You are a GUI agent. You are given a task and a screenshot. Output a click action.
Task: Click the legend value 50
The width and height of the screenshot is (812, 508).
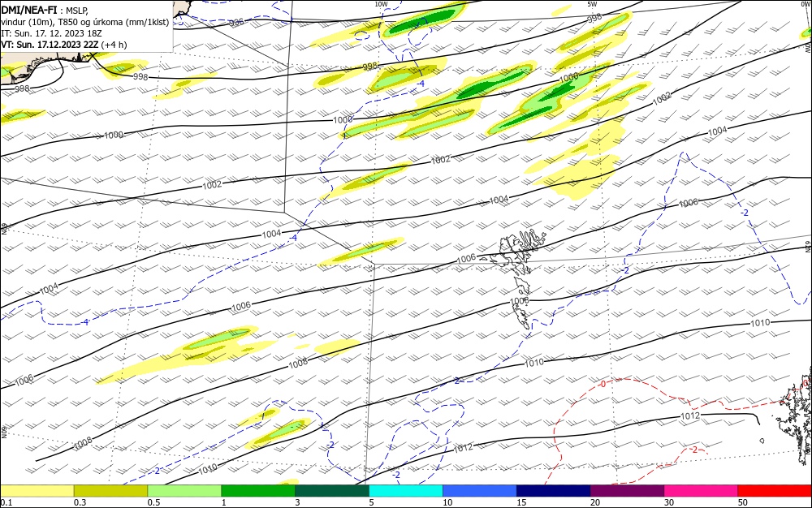[x=743, y=502]
